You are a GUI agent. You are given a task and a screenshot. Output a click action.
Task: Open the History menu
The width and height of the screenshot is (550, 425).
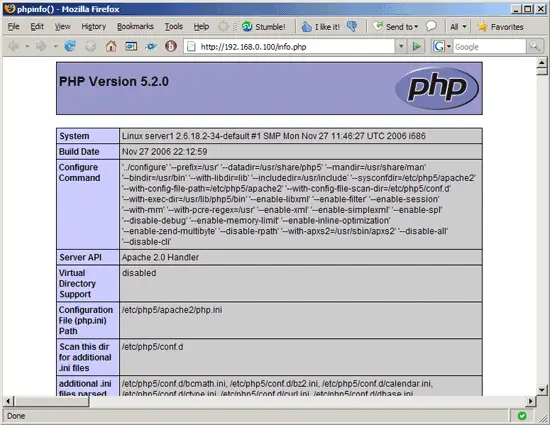(94, 27)
